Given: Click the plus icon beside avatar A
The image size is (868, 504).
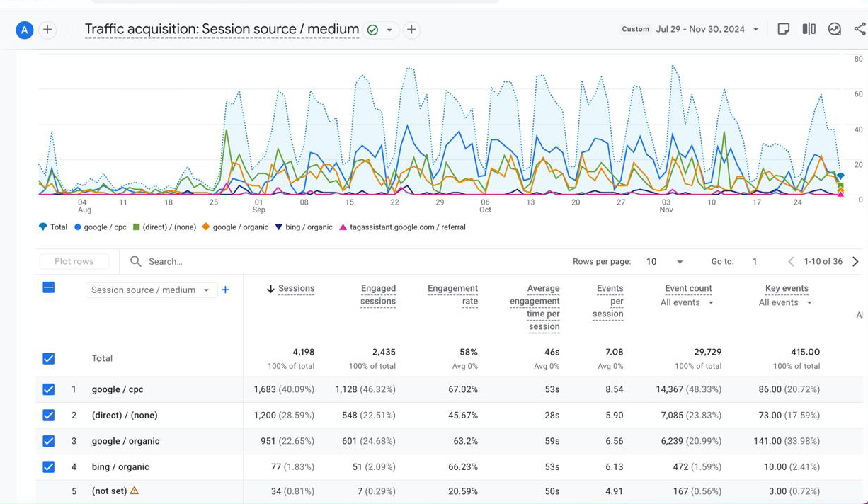Looking at the screenshot, I should point(47,30).
